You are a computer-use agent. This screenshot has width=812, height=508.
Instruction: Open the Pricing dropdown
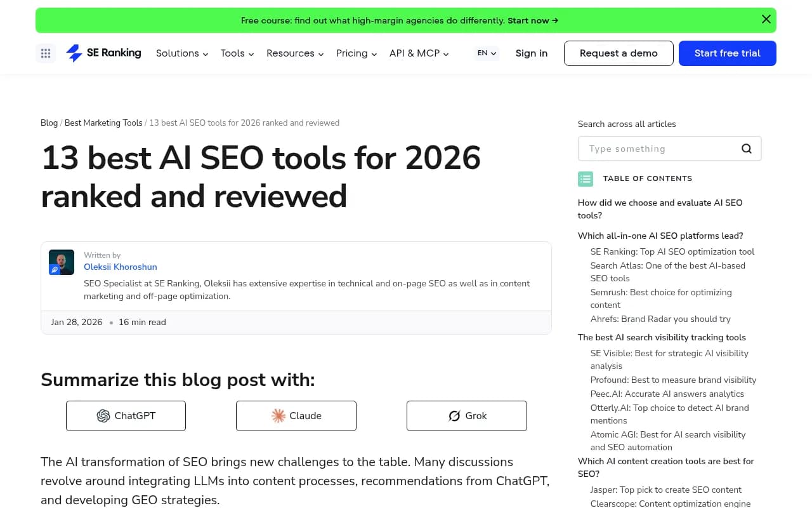pos(357,53)
